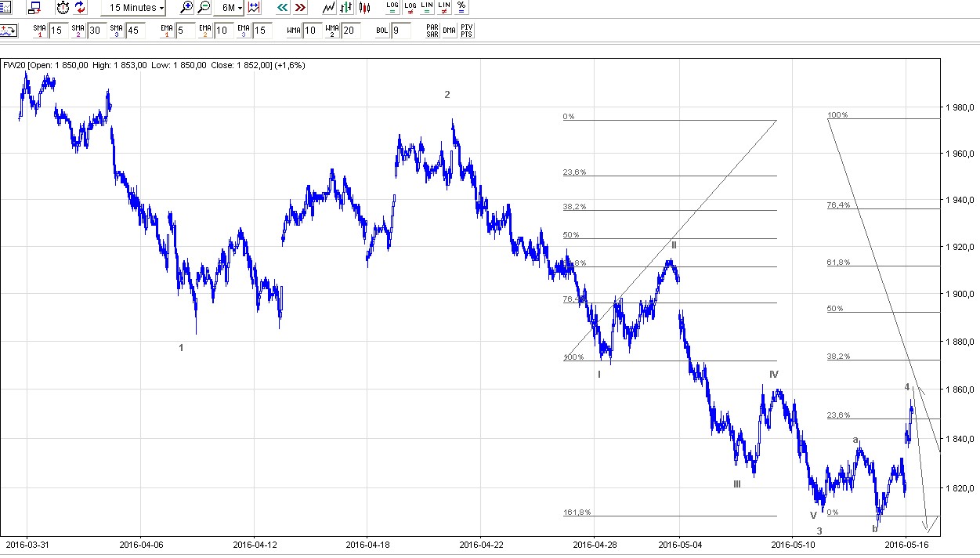Toggle the DMA indicator
Image resolution: width=980 pixels, height=558 pixels.
coord(450,31)
